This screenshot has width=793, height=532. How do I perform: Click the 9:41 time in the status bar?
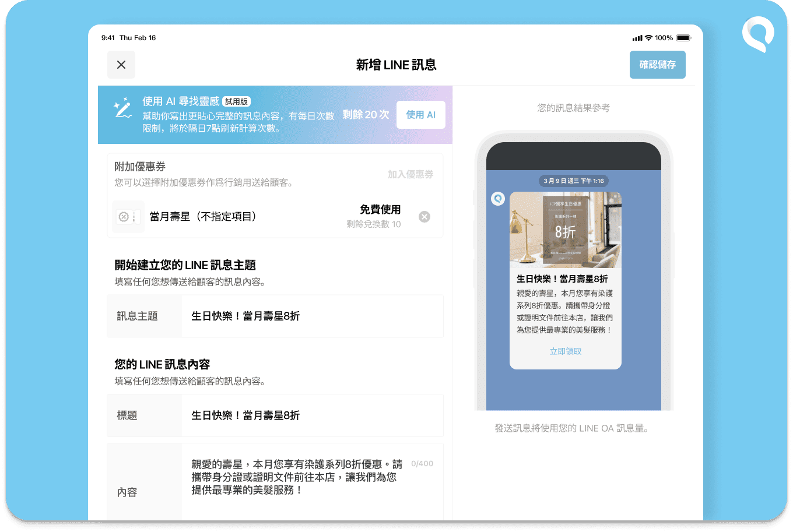click(108, 38)
